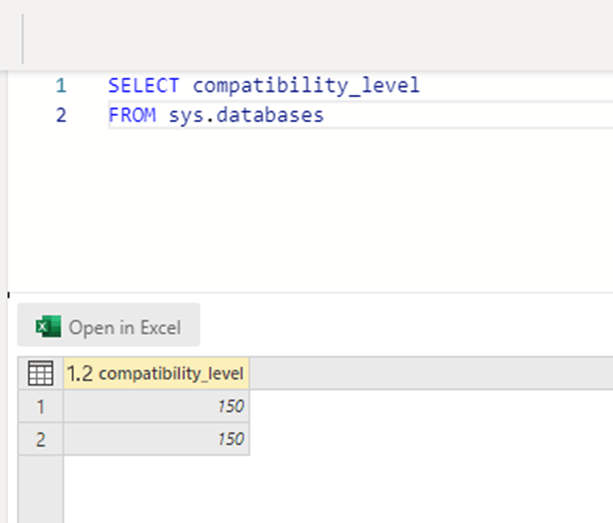The image size is (613, 523).
Task: Select the compatibility_level column header
Action: pos(171,374)
